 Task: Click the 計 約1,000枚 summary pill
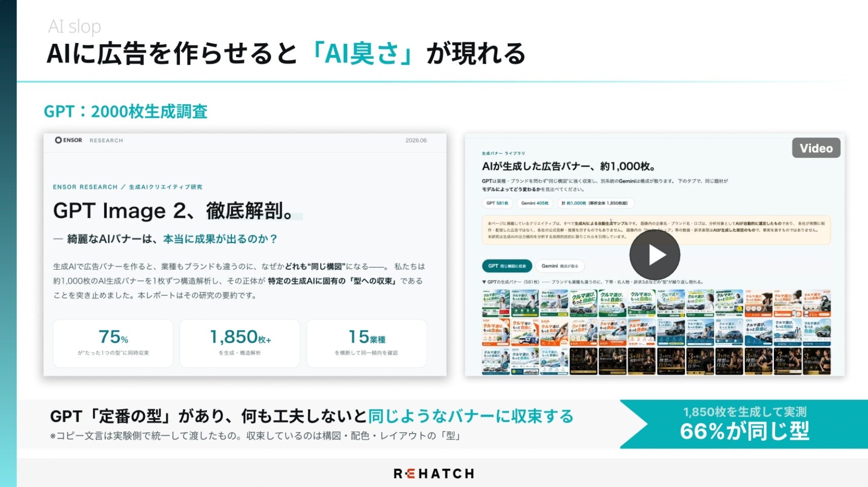tap(595, 203)
